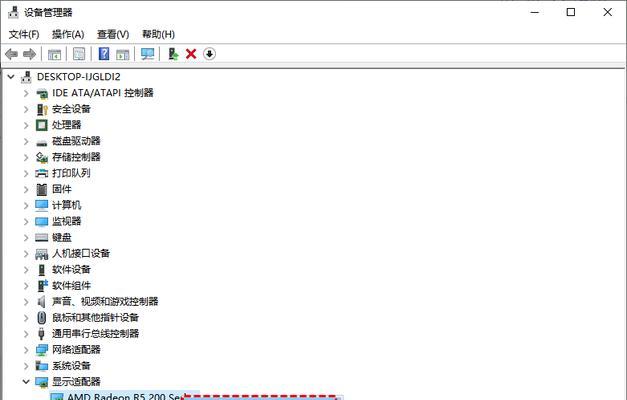This screenshot has height=400, width=627.
Task: Click the Forward arrow toolbar icon
Action: tap(30, 54)
